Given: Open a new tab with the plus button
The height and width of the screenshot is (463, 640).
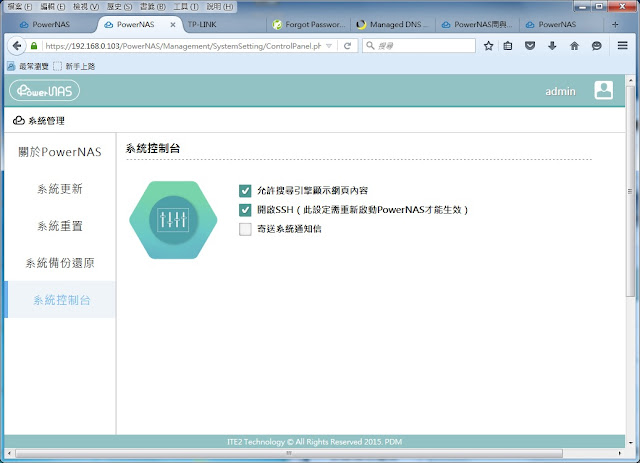Looking at the screenshot, I should (x=615, y=24).
